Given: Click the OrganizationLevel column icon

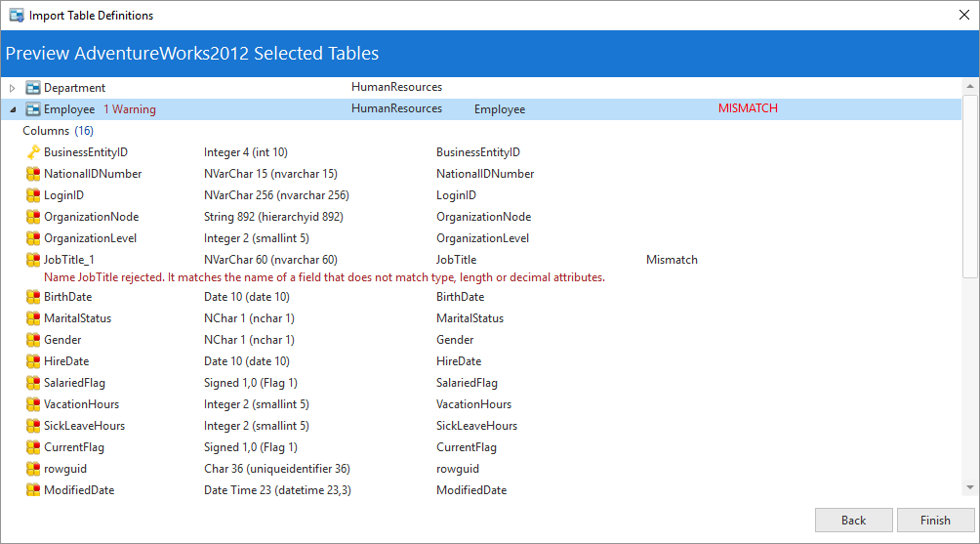Looking at the screenshot, I should click(33, 238).
